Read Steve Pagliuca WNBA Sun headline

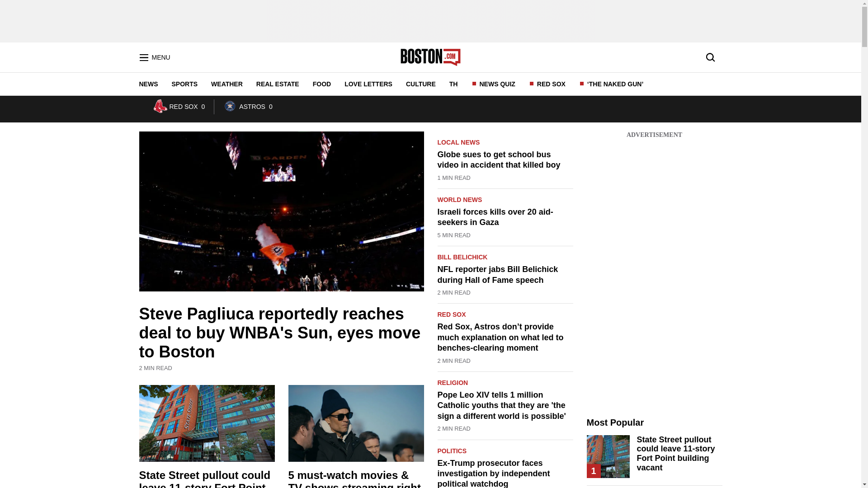pyautogui.click(x=280, y=333)
